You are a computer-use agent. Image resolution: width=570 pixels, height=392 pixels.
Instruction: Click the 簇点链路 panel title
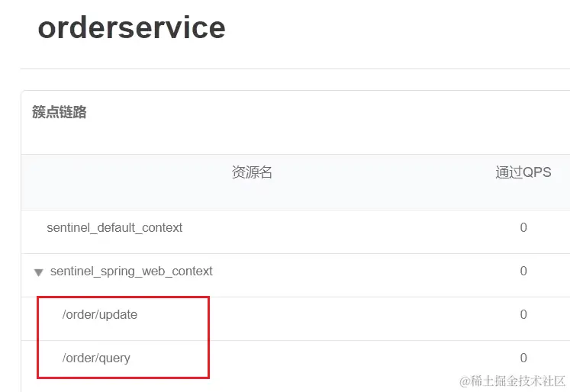pos(60,112)
